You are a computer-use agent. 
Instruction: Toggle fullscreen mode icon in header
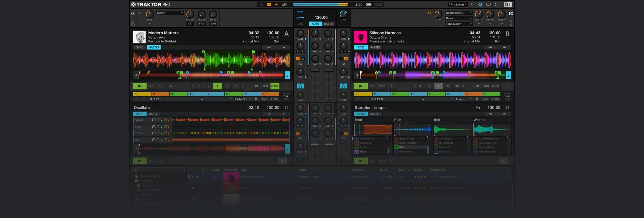(x=497, y=5)
